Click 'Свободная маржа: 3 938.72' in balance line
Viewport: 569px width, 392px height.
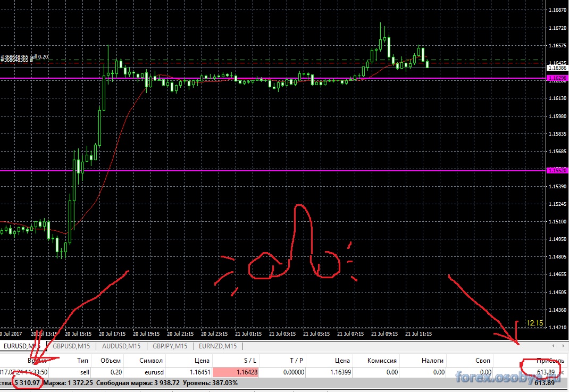(138, 383)
